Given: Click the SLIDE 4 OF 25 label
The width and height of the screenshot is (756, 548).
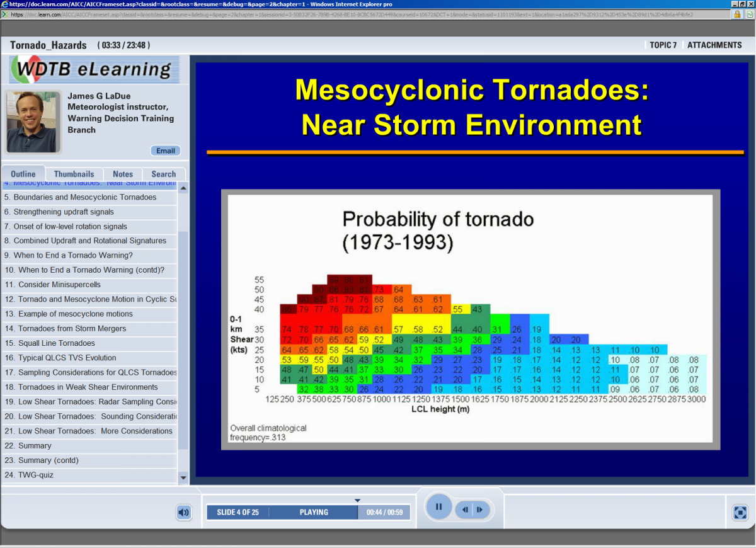Looking at the screenshot, I should [238, 512].
